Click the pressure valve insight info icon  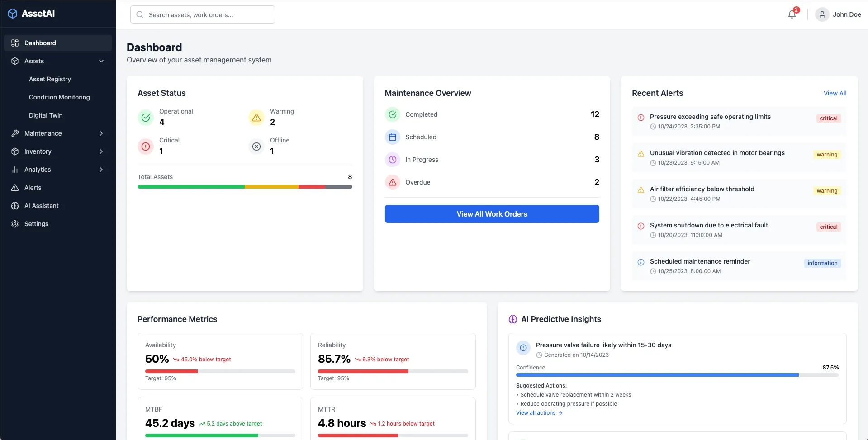point(523,348)
